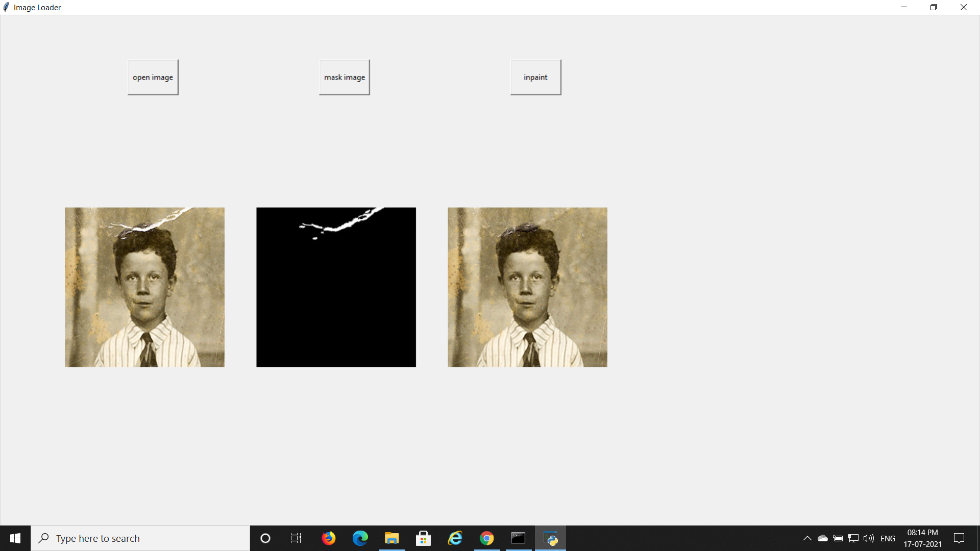Close the Image Loader window
The image size is (980, 551).
[x=964, y=7]
